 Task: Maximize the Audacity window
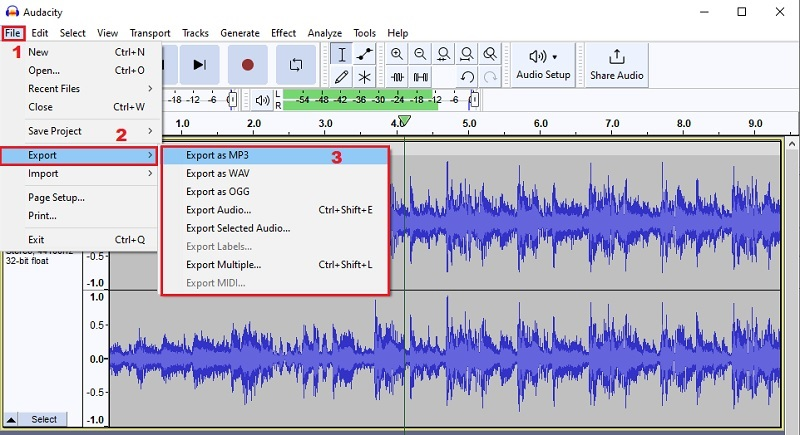pyautogui.click(x=742, y=12)
